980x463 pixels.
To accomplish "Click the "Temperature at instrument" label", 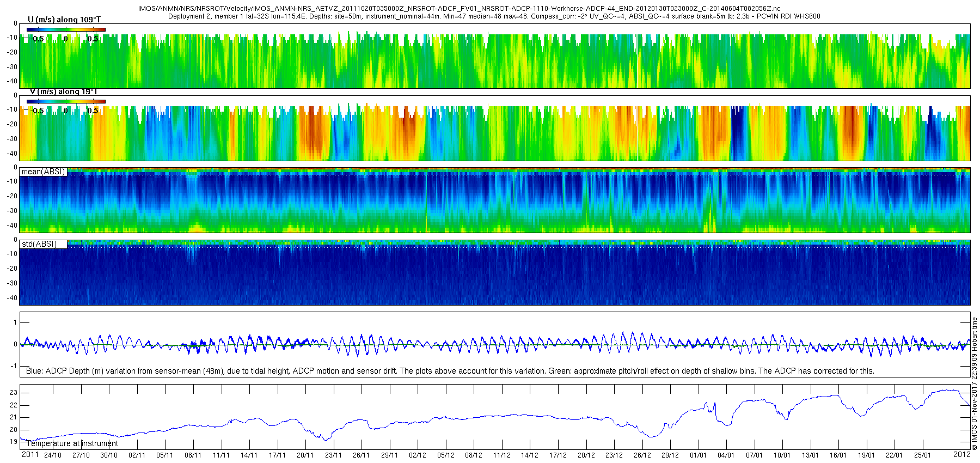I will pyautogui.click(x=72, y=443).
